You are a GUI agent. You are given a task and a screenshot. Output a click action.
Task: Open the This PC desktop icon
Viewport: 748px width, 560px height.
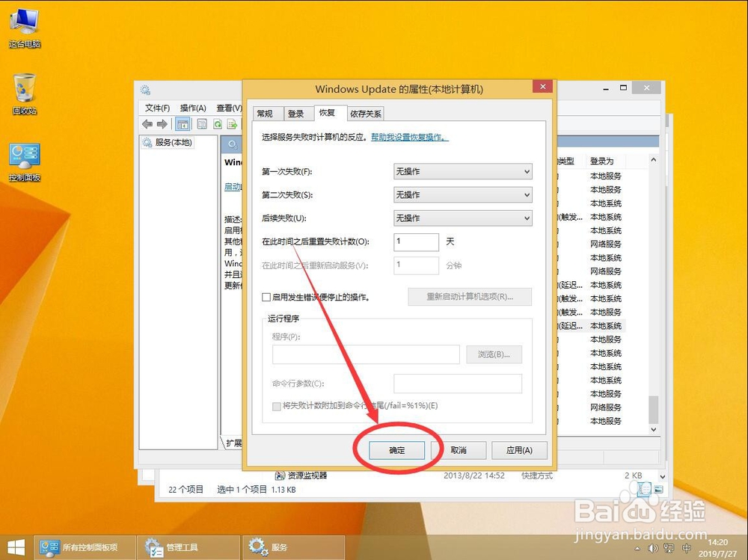[25, 28]
